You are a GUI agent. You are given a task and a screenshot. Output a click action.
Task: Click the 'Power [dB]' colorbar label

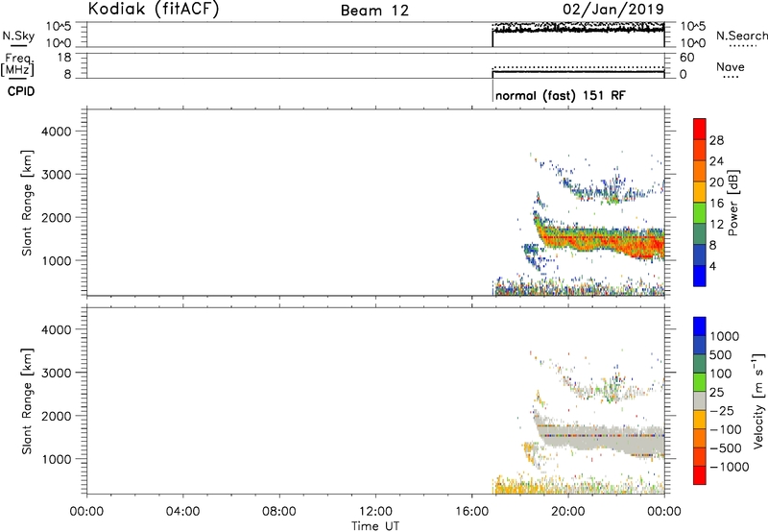pos(732,203)
